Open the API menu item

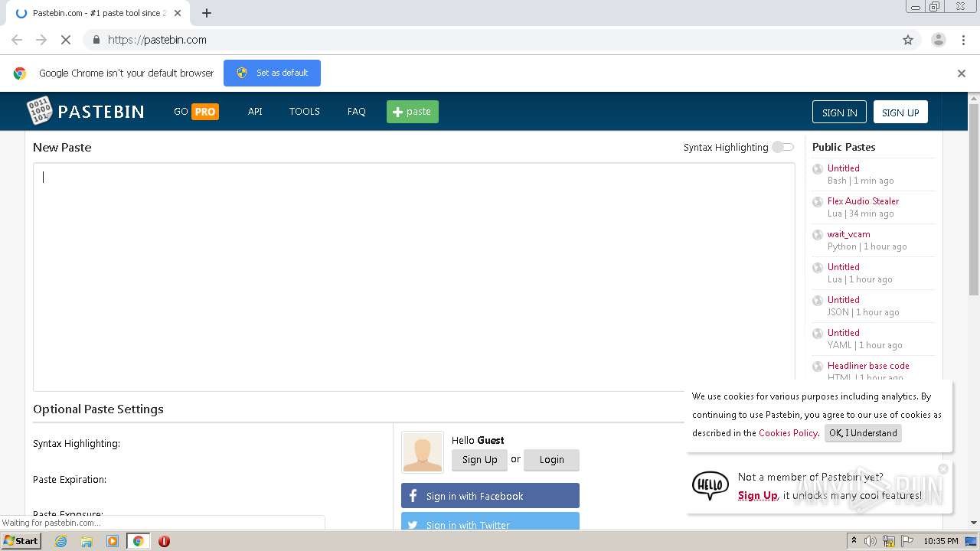(255, 112)
